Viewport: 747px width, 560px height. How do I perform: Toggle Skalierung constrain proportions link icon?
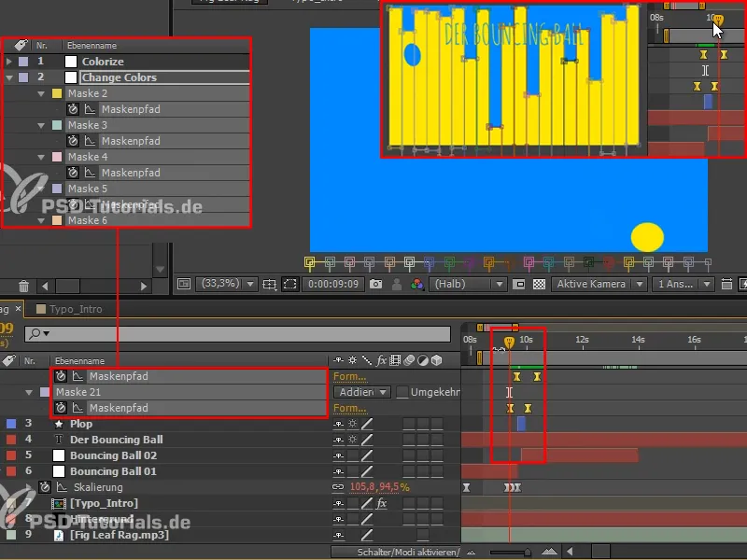click(x=338, y=487)
